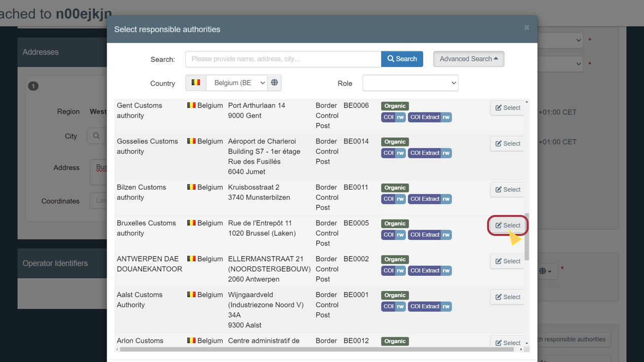The image size is (644, 362).
Task: Click the globe icon next to Country
Action: click(275, 83)
